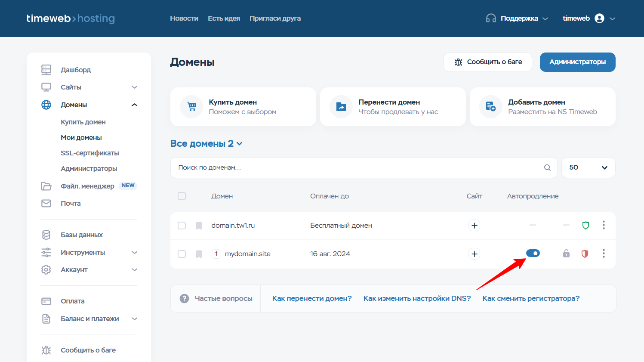Open the three-dot menu for mydomain.site
This screenshot has width=644, height=362.
point(604,254)
